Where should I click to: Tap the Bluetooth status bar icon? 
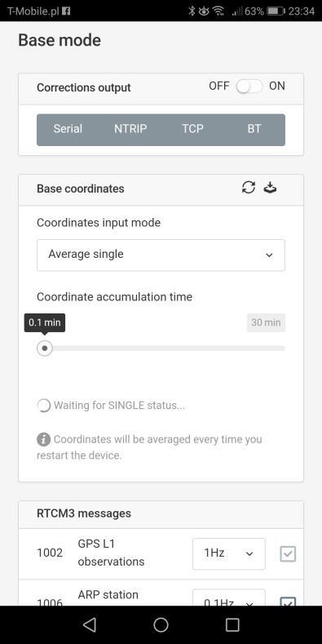tap(192, 11)
